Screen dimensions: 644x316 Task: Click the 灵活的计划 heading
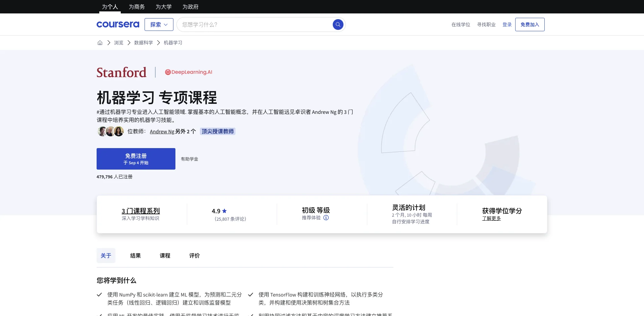[409, 208]
